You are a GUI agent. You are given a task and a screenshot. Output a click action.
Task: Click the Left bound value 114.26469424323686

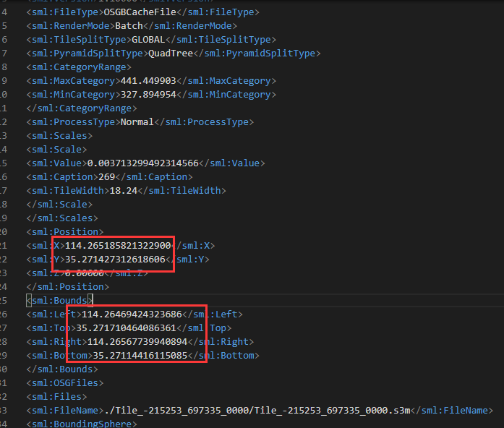click(132, 314)
